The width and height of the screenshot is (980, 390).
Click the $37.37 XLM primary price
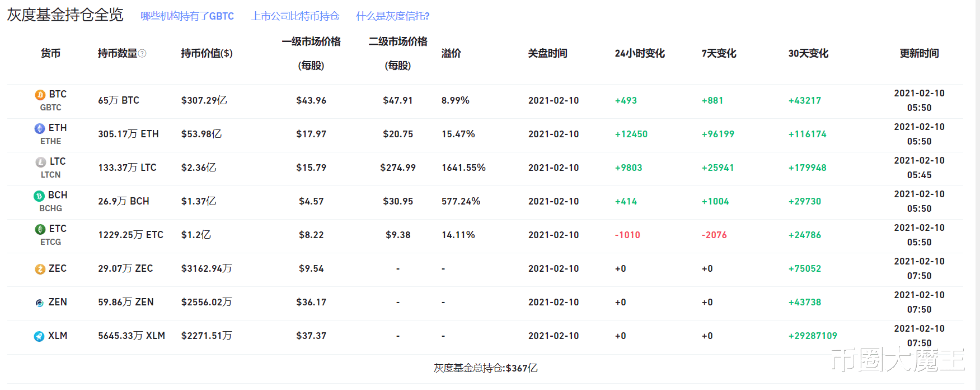point(311,336)
